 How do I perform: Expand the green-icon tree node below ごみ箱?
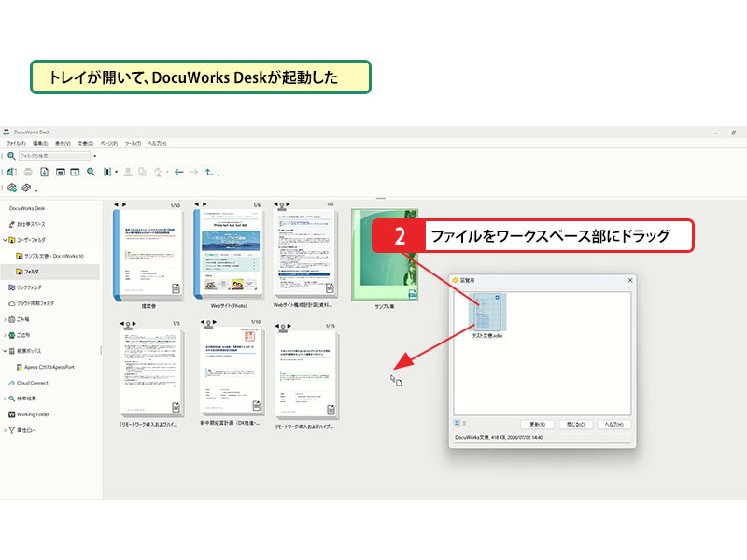(x=5, y=335)
